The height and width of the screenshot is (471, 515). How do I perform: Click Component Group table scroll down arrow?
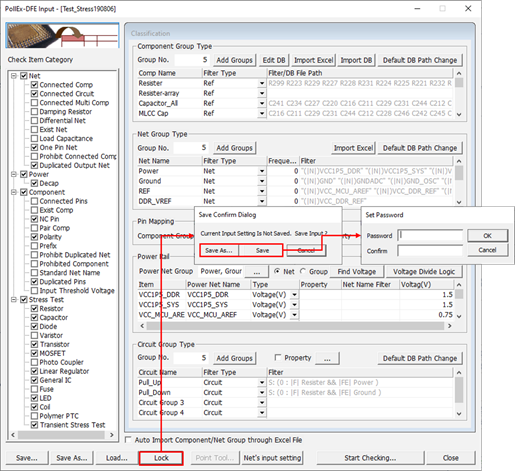pos(459,114)
